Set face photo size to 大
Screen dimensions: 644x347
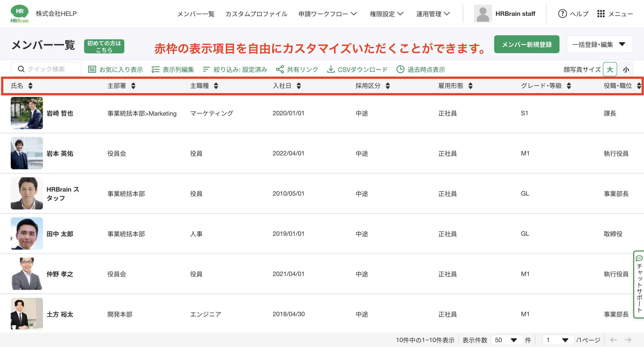pyautogui.click(x=610, y=69)
